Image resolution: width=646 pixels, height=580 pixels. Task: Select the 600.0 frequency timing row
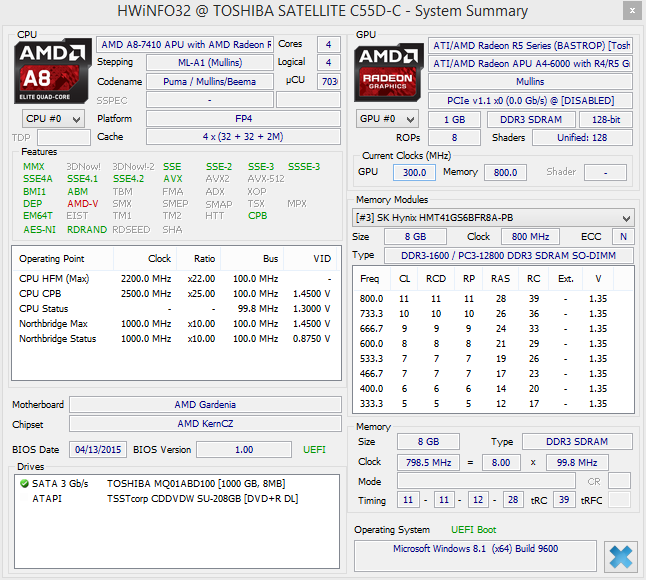pos(493,344)
